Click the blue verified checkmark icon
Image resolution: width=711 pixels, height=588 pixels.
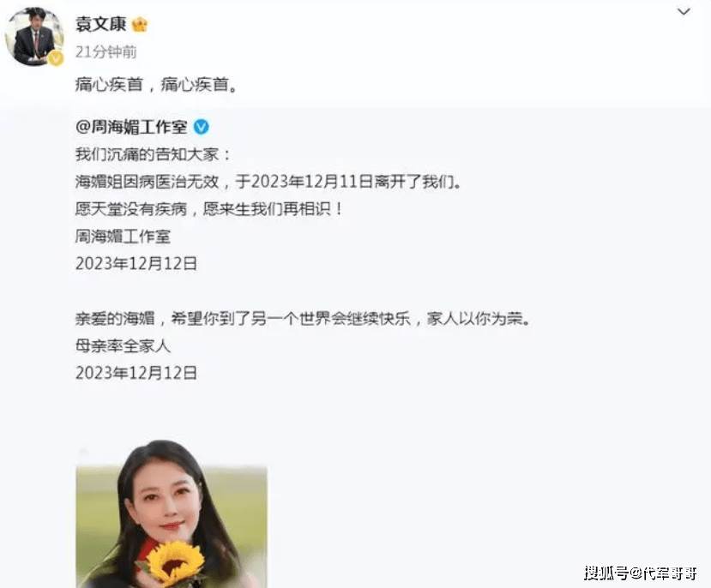pyautogui.click(x=202, y=127)
